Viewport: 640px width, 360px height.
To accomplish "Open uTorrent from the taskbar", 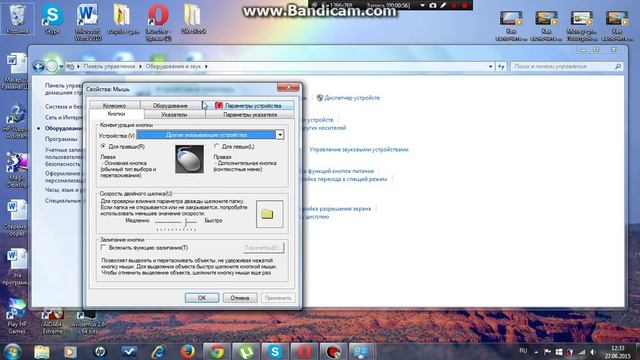I will tap(246, 351).
